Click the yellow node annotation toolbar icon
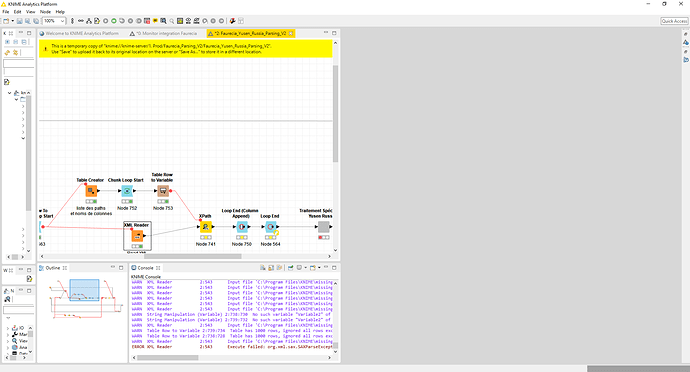Screen dimensions: 690x372 click(155, 21)
